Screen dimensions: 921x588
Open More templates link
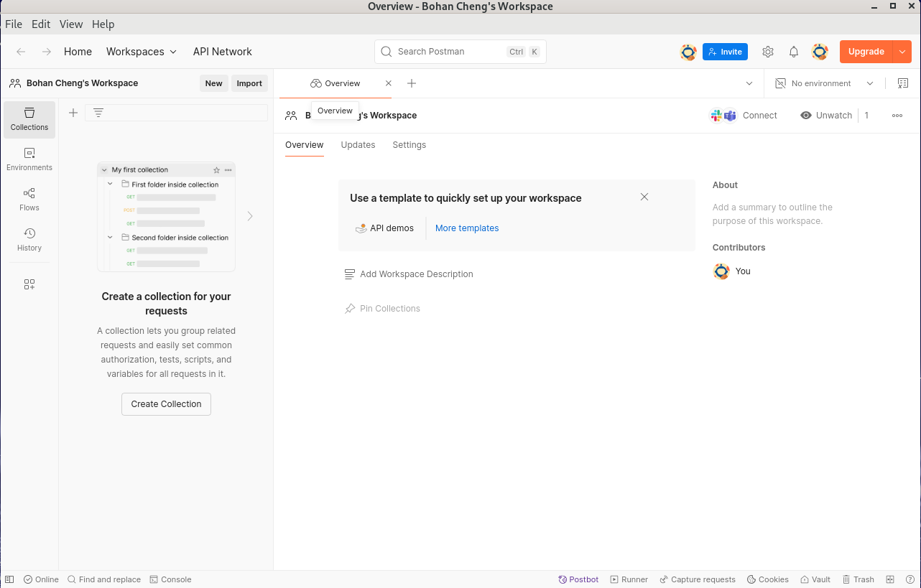467,228
